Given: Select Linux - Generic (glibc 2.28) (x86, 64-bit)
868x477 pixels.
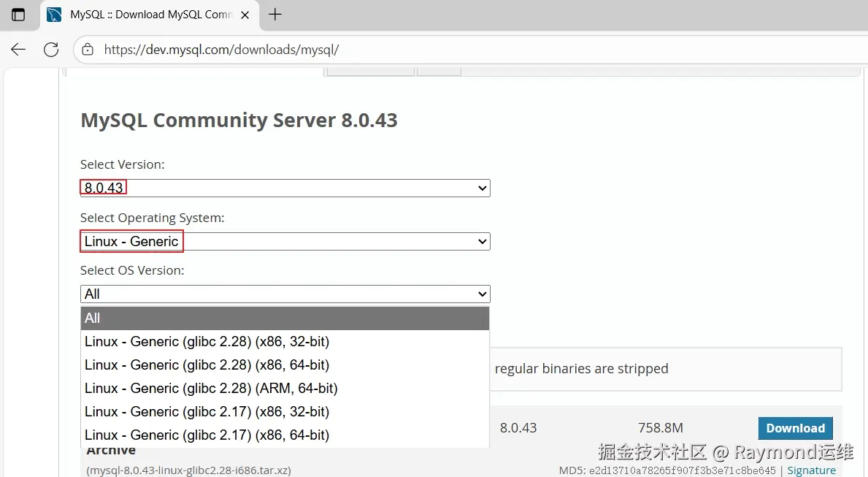Looking at the screenshot, I should pos(285,365).
